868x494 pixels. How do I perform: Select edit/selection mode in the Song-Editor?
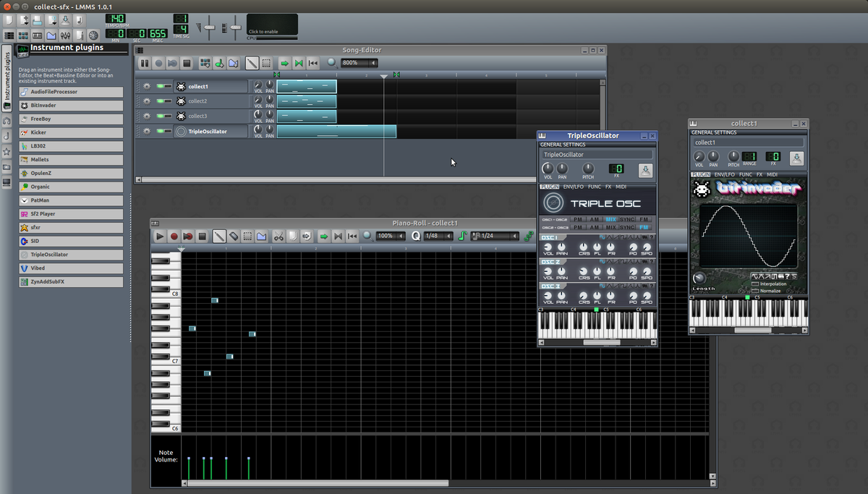[266, 63]
